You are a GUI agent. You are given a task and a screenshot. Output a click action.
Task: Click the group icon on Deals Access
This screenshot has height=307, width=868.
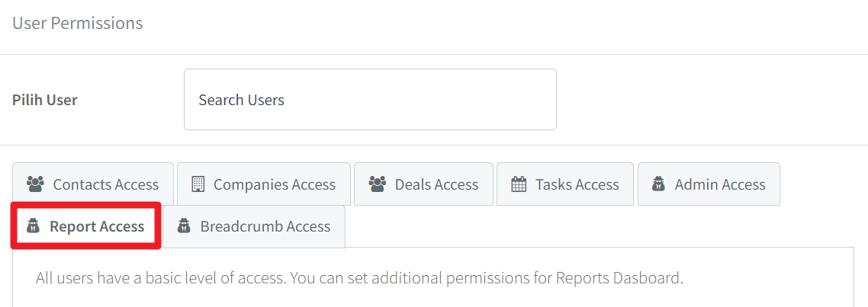377,184
